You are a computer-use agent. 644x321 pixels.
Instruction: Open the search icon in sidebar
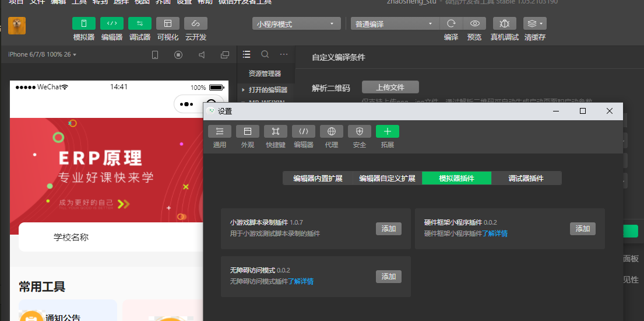tap(265, 54)
